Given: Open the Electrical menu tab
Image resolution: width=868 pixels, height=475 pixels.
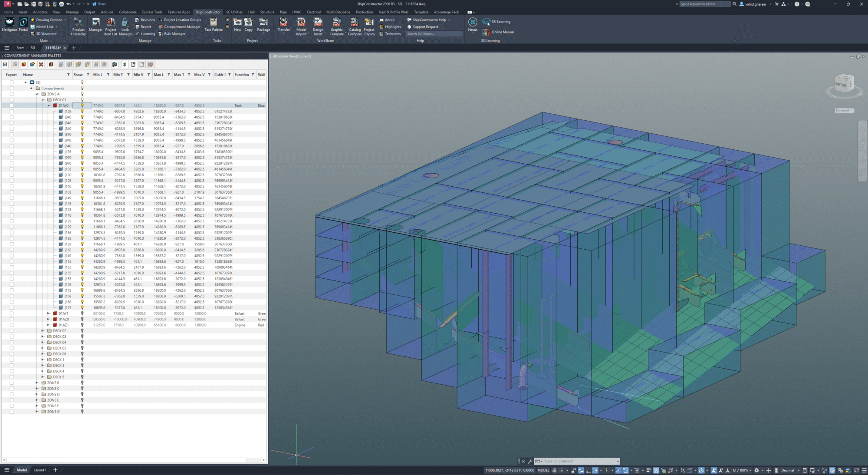Looking at the screenshot, I should coord(313,12).
